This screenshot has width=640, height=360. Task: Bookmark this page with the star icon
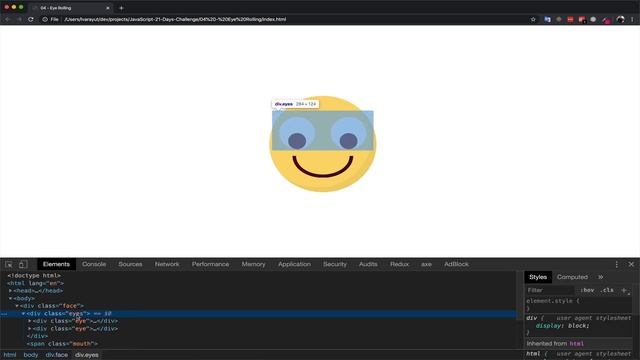(x=533, y=19)
